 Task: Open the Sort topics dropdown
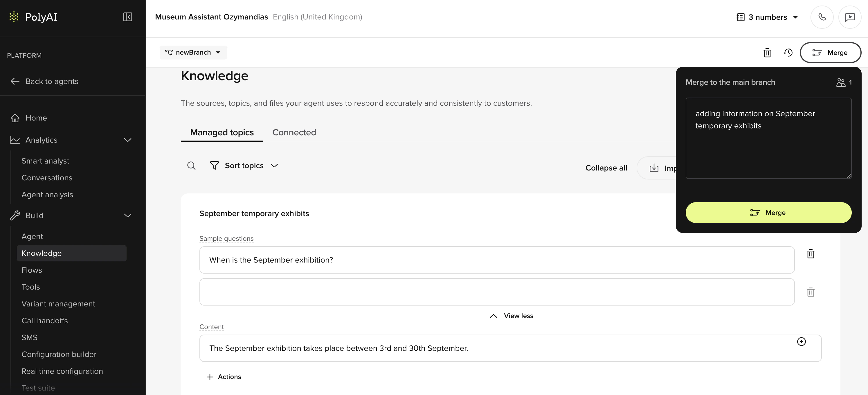[x=244, y=166]
